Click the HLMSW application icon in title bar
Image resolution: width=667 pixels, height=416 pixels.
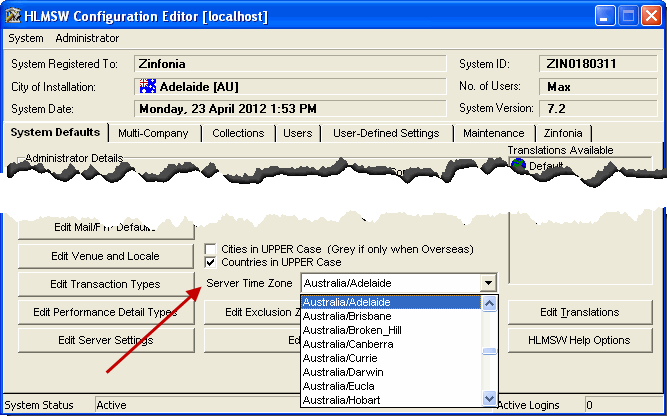tap(13, 16)
